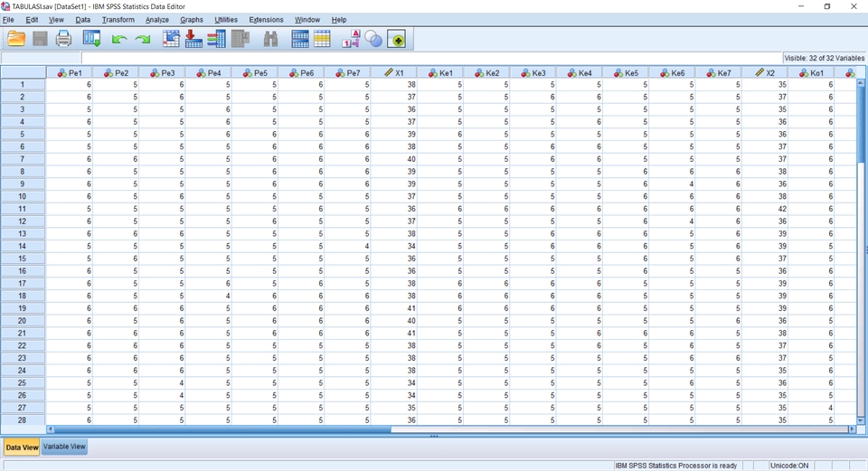This screenshot has width=868, height=471.
Task: Open the Data menu
Action: click(x=82, y=19)
